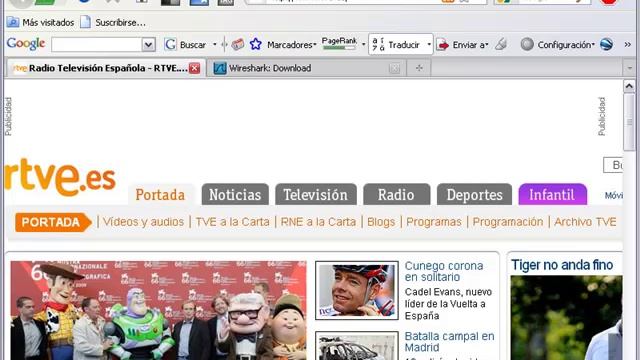The height and width of the screenshot is (360, 640).
Task: Click the vertical scrollbar thumb
Action: (629, 122)
